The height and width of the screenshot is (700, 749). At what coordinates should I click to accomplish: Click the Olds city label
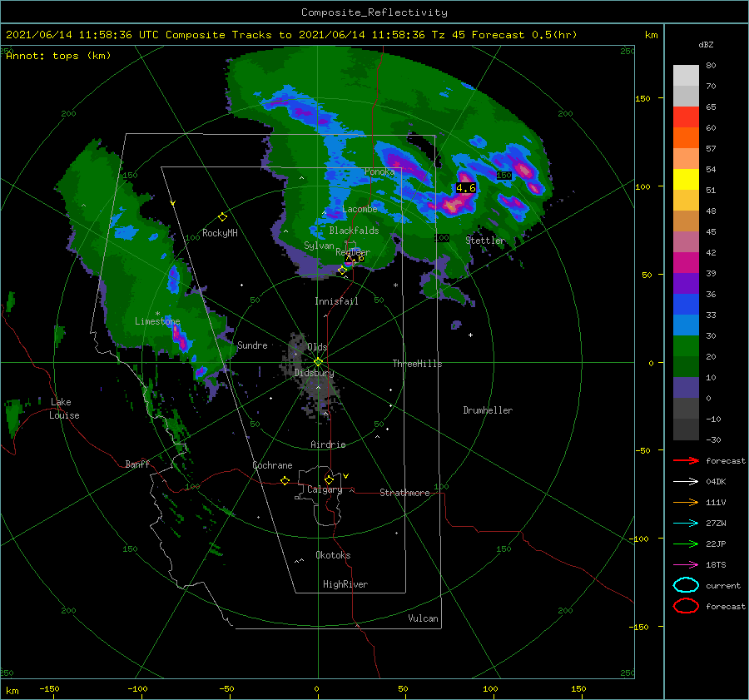tap(317, 347)
